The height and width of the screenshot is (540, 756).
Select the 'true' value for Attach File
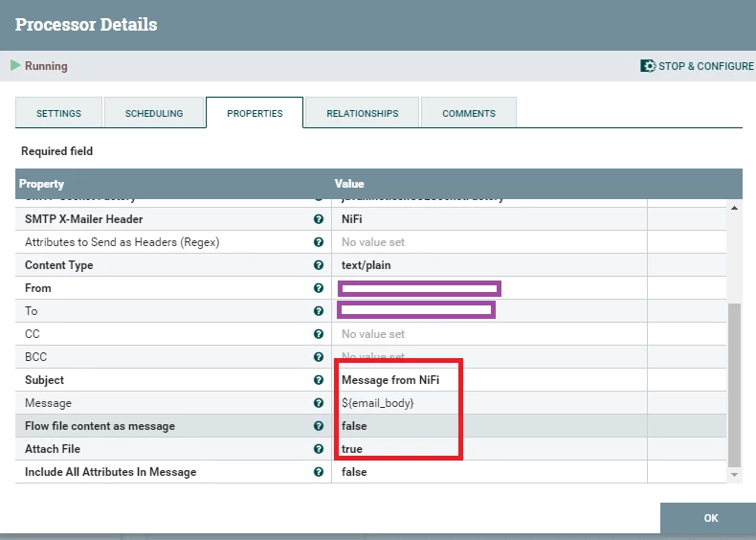coord(351,449)
